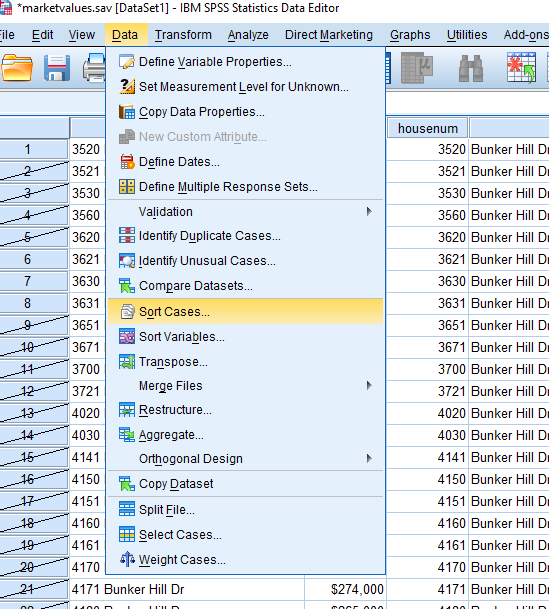
Task: Click the Print toolbar icon
Action: point(94,68)
